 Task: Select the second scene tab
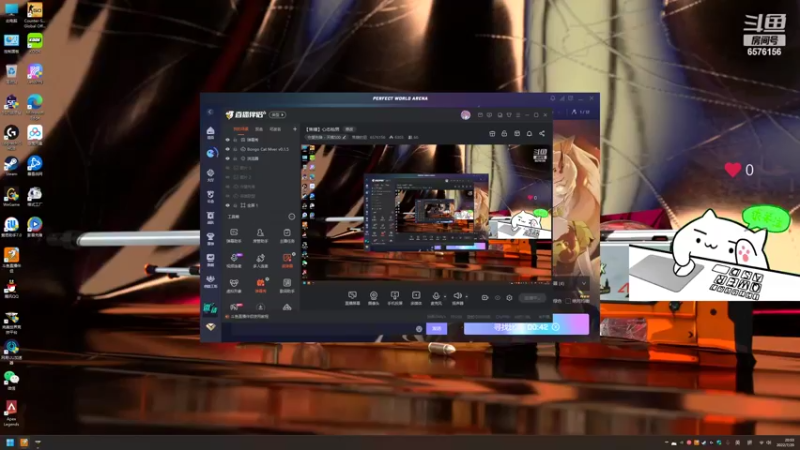coord(259,129)
